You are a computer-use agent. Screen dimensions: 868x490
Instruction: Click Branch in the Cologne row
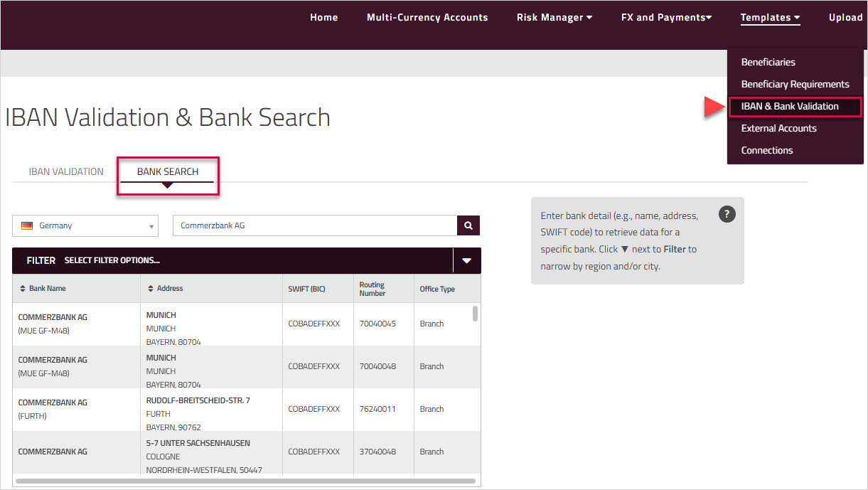point(432,452)
